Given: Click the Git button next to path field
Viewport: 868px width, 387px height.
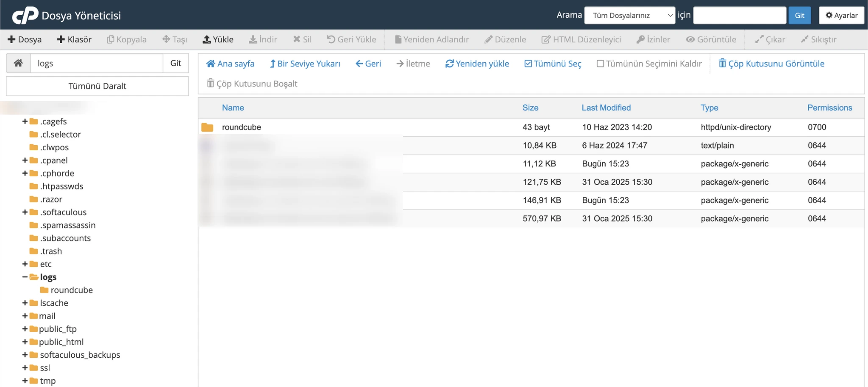Looking at the screenshot, I should (175, 63).
